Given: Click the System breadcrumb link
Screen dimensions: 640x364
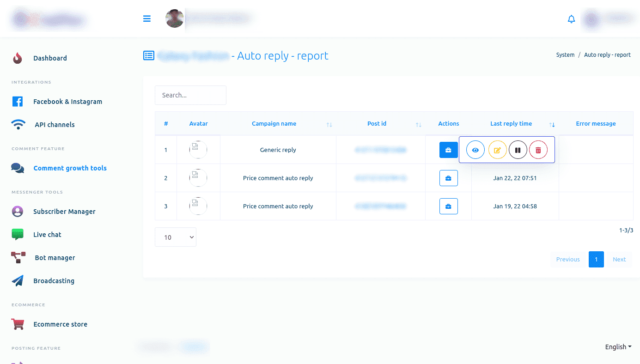Looking at the screenshot, I should pos(565,55).
